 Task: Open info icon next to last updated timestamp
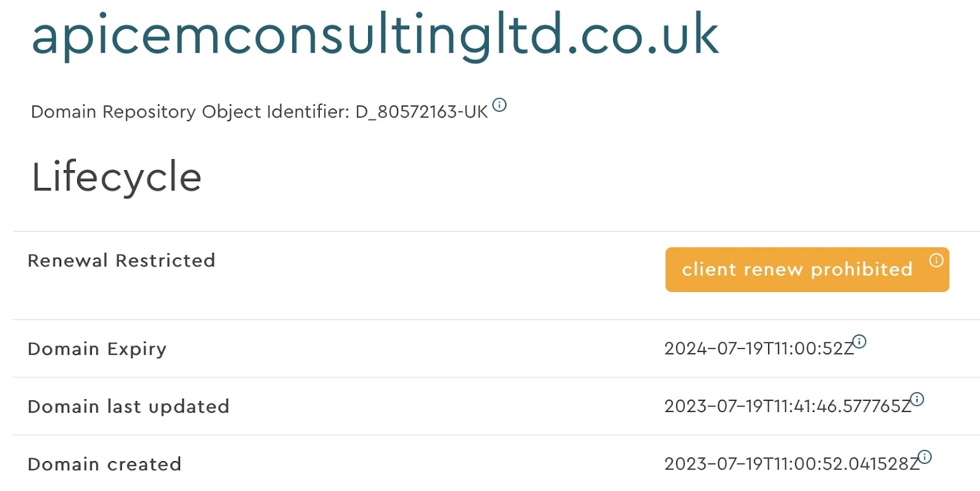(x=917, y=399)
